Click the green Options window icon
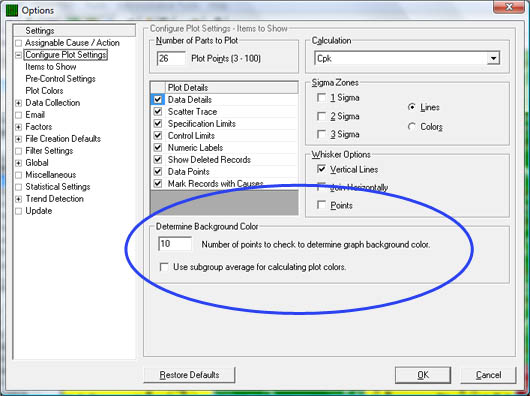Viewport: 530px width, 396px height. (12, 10)
